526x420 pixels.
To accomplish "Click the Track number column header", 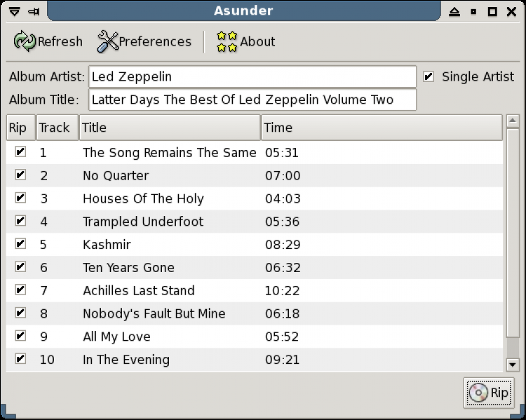I will [x=57, y=128].
